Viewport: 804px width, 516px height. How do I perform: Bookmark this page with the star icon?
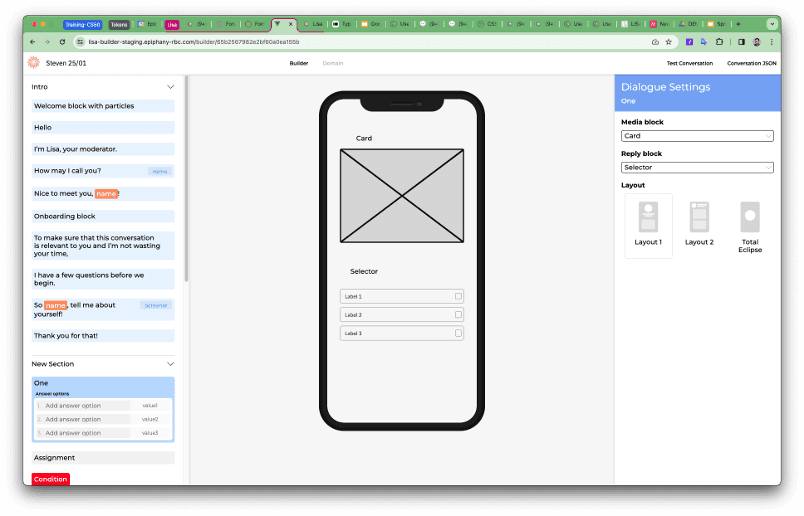click(669, 42)
